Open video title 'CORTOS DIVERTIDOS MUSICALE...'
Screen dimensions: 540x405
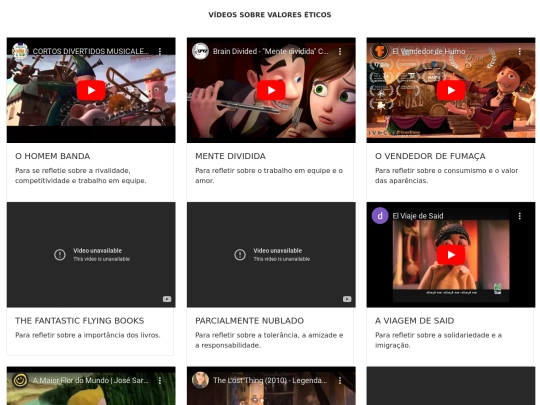click(91, 51)
